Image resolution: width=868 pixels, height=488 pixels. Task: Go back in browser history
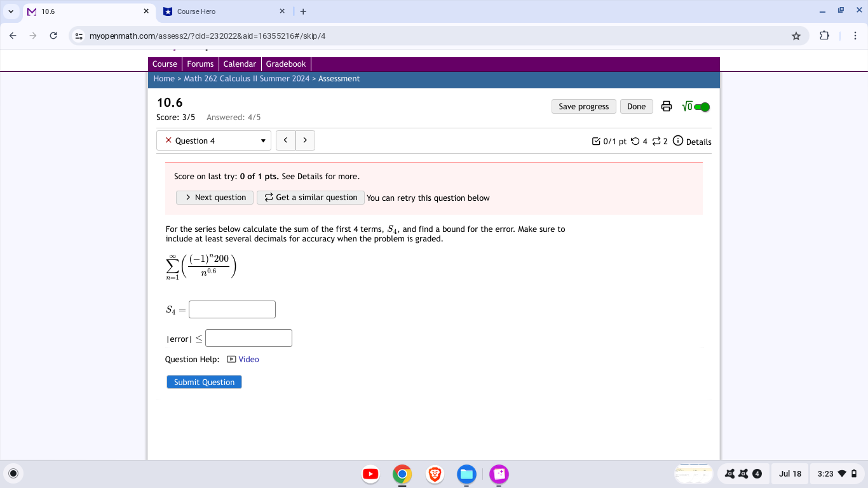coord(13,36)
